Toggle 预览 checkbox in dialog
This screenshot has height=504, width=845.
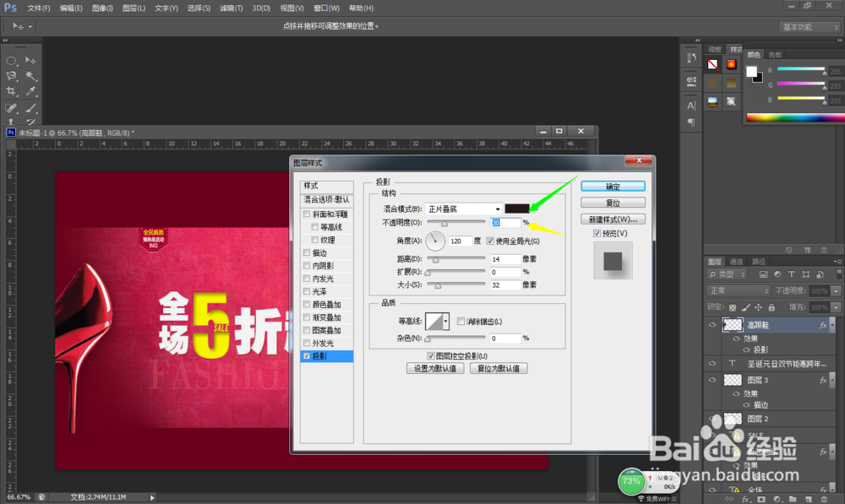pos(597,233)
